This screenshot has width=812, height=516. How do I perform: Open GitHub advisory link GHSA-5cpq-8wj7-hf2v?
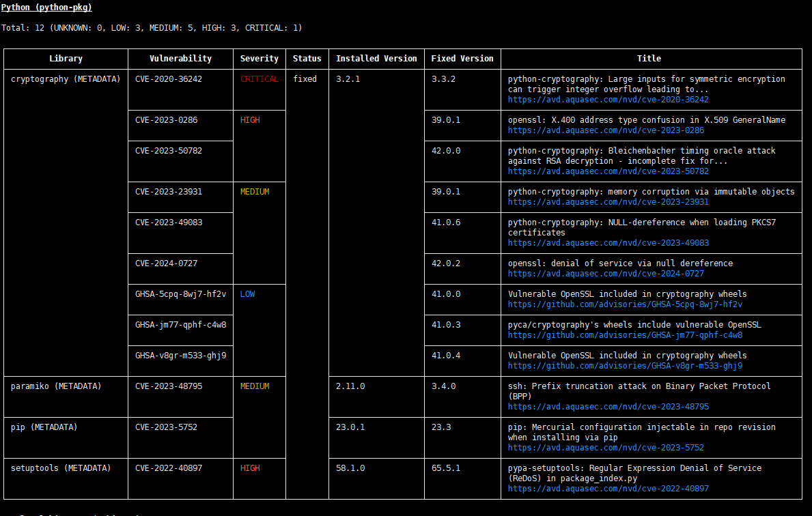[625, 304]
